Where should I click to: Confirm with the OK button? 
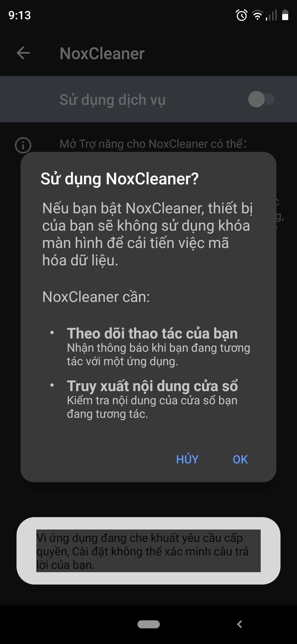240,459
